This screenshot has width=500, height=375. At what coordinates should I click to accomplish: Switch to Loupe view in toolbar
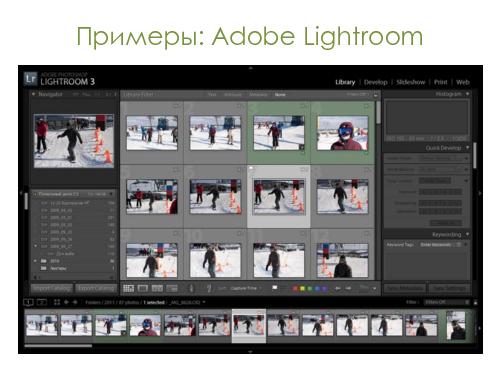143,288
